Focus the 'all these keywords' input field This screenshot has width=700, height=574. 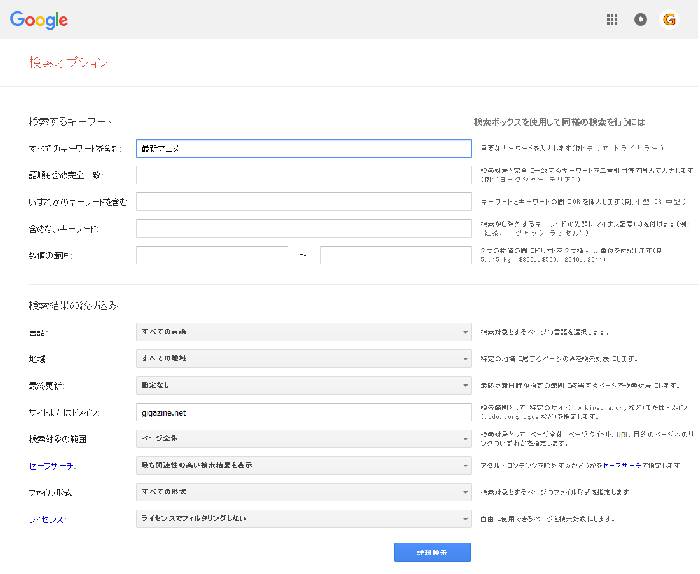point(304,148)
